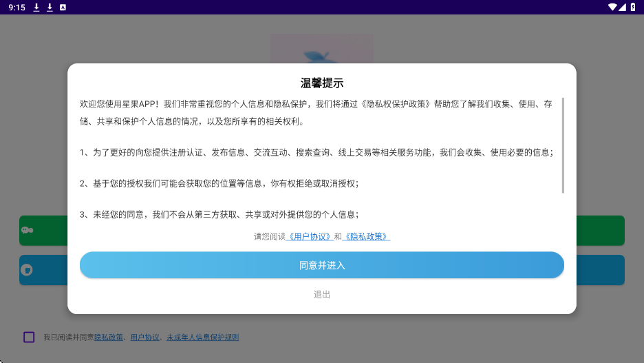Click the Wi-Fi icon in status bar

612,7
